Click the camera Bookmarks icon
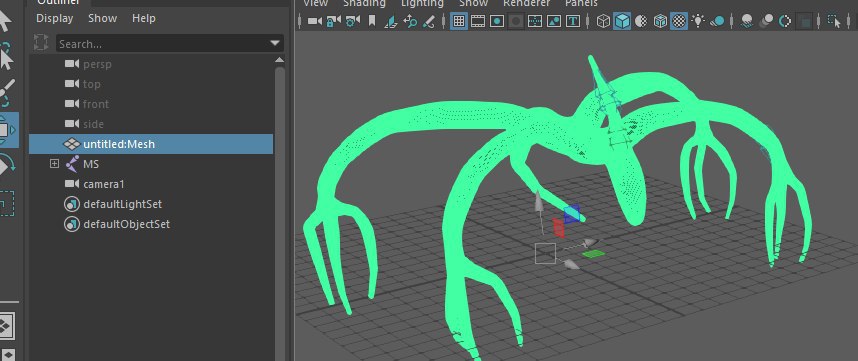858x361 pixels. coord(372,21)
